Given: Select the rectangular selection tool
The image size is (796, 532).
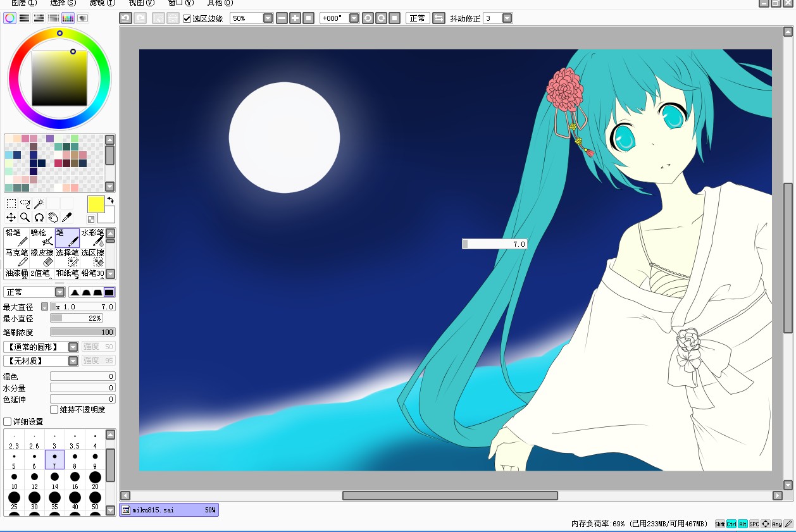Looking at the screenshot, I should click(11, 204).
